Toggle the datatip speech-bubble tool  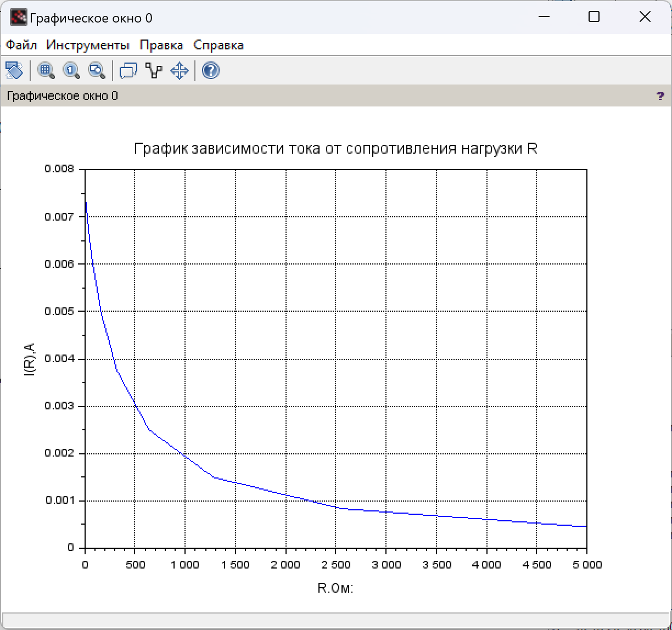tap(128, 70)
